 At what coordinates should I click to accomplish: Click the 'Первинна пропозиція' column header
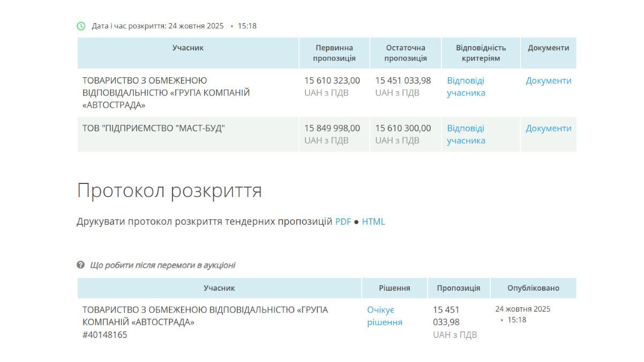[x=334, y=53]
